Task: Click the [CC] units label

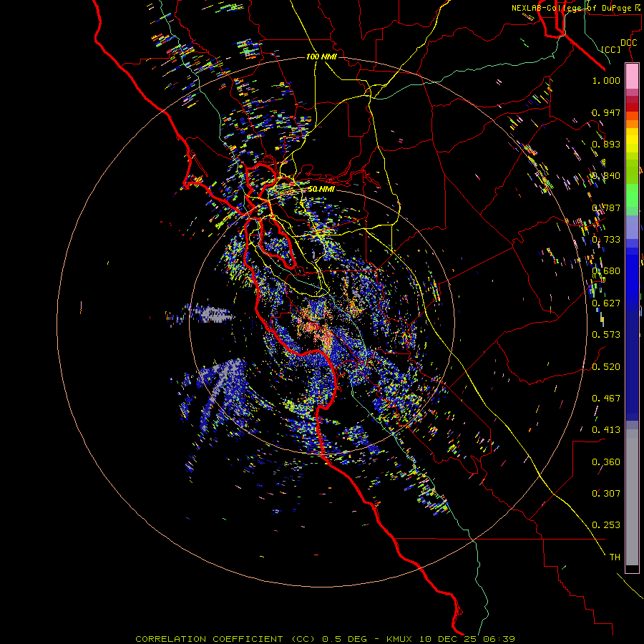Action: click(611, 49)
